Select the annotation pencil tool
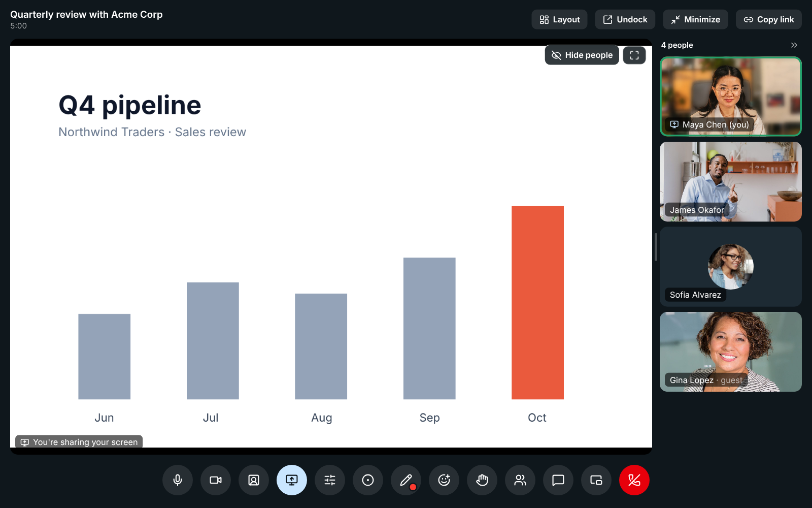The image size is (812, 508). (x=406, y=480)
